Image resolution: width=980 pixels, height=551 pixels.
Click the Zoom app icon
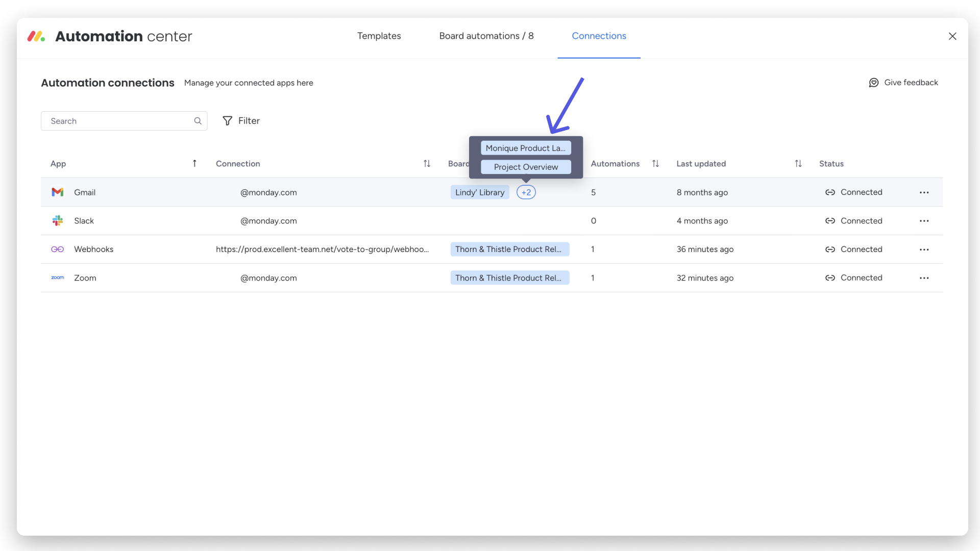[x=58, y=278]
